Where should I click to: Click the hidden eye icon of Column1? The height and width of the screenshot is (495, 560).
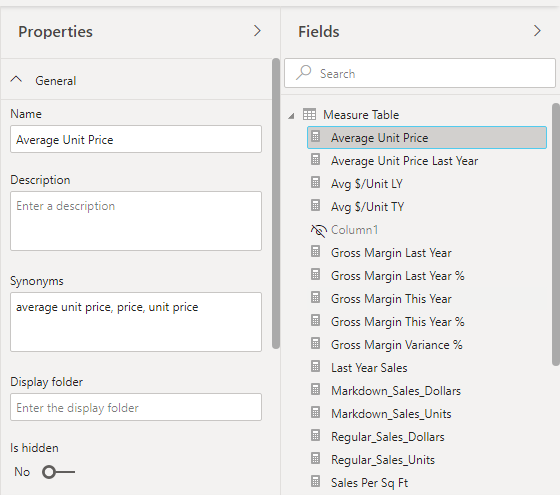[x=319, y=231]
